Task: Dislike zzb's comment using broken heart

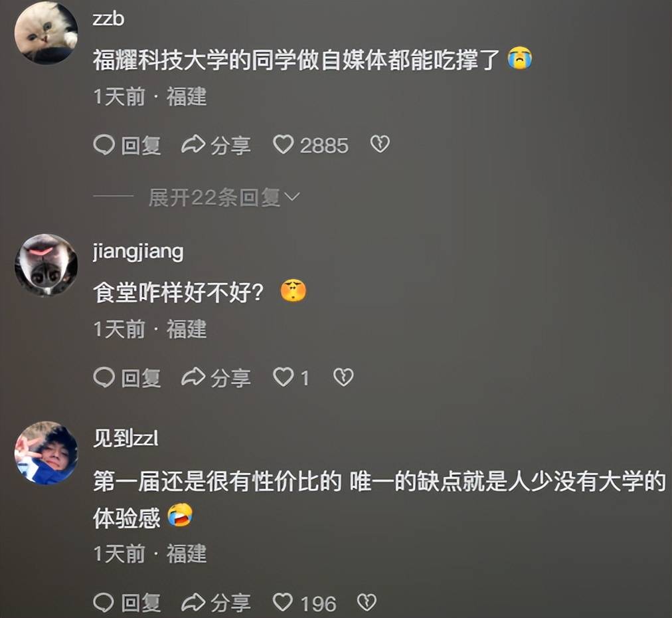Action: tap(380, 144)
